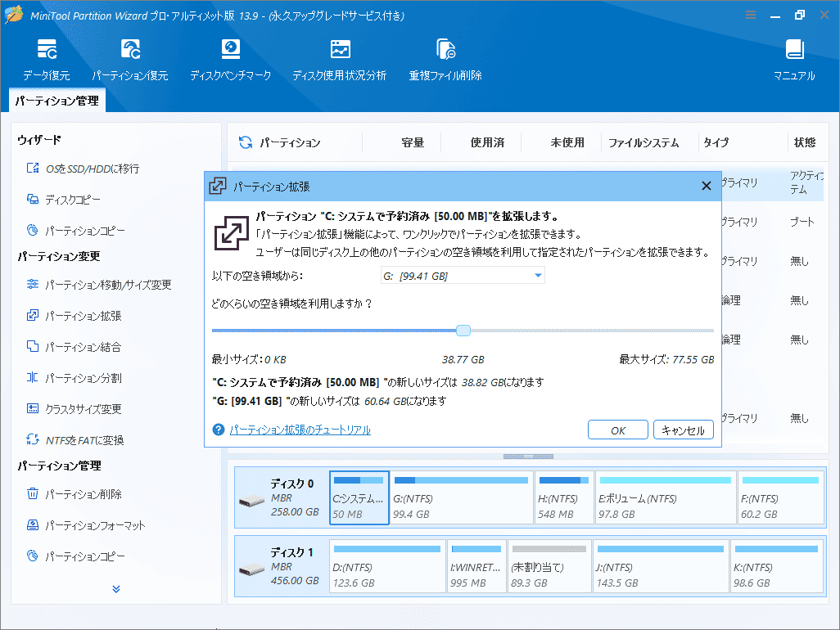Viewport: 840px width, 630px height.
Task: Click OK in extend partition dialog
Action: click(x=617, y=430)
